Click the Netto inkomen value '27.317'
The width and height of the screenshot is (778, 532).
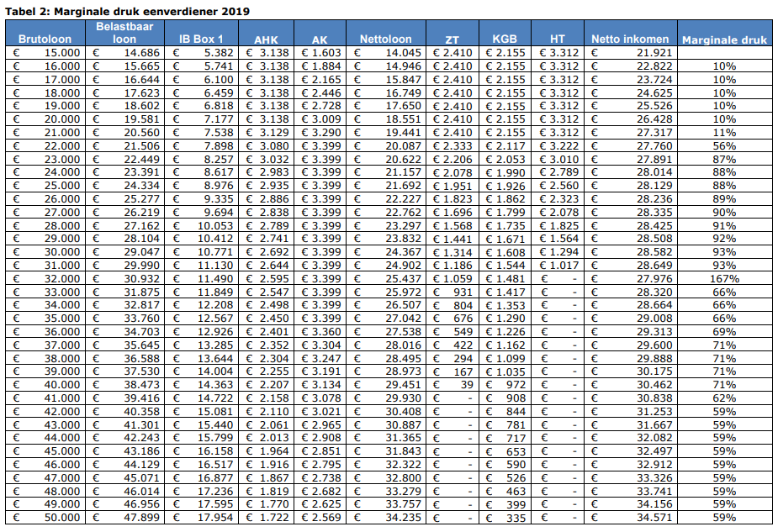point(654,133)
